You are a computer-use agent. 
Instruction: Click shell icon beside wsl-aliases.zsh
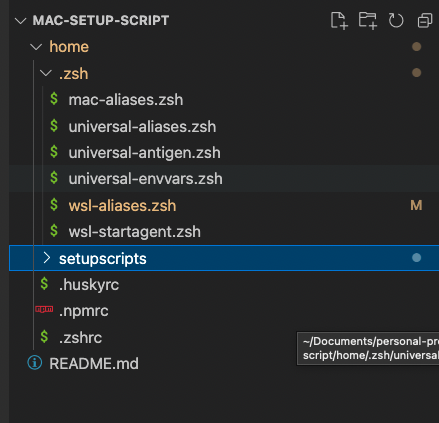54,205
